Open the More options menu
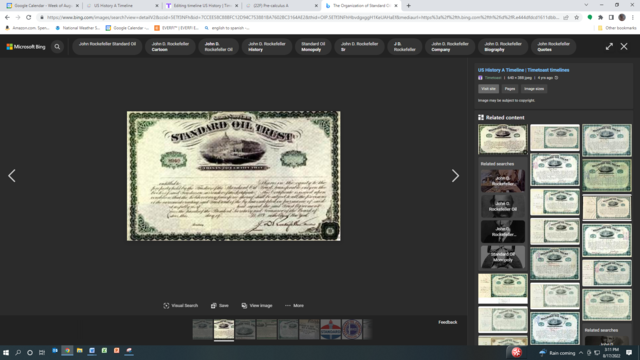 294,305
